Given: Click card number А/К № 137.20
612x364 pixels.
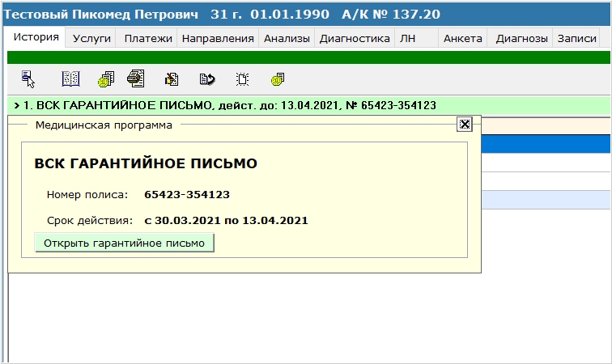Looking at the screenshot, I should pyautogui.click(x=391, y=14).
